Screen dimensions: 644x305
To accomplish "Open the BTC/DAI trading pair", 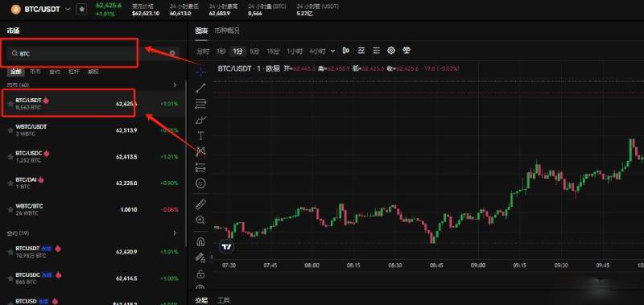I will point(93,183).
